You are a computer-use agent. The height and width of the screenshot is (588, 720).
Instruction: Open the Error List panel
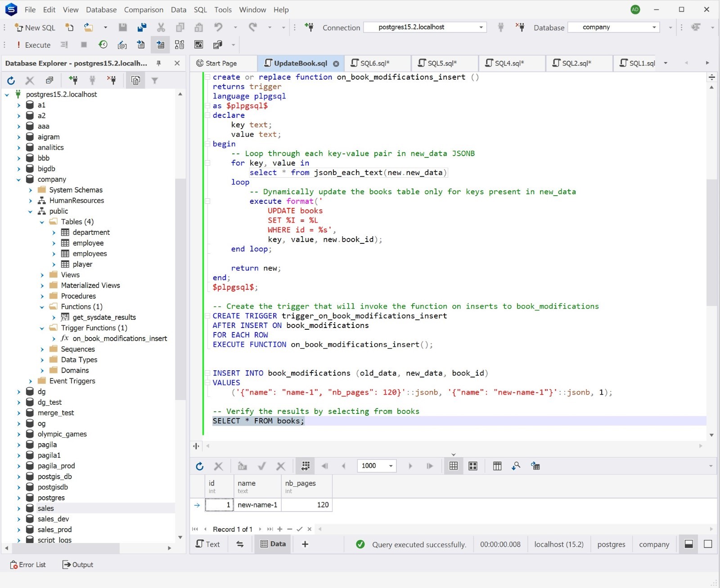[28, 565]
